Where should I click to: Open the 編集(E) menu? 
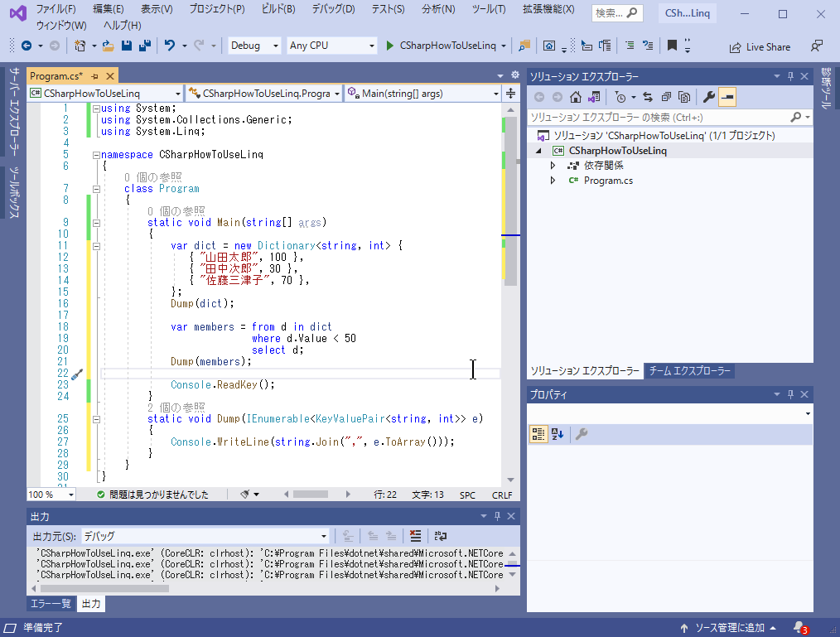coord(109,9)
